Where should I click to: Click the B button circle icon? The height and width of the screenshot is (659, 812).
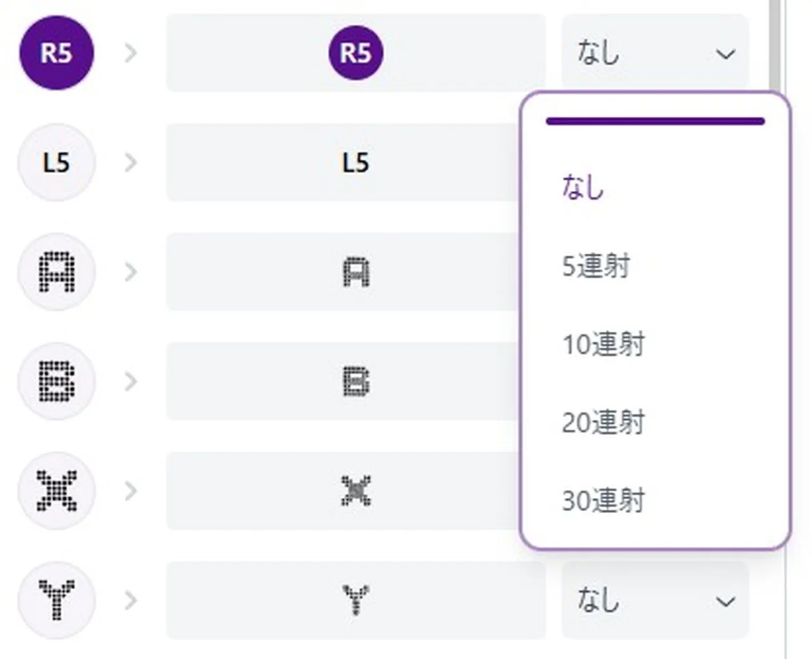(56, 381)
